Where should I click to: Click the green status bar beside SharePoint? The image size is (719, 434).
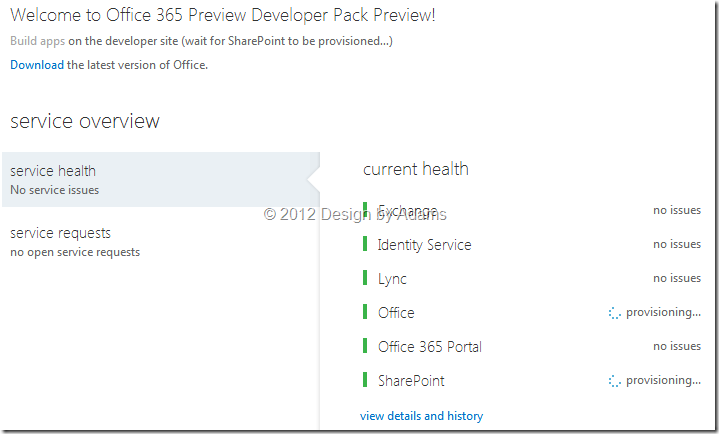[365, 380]
